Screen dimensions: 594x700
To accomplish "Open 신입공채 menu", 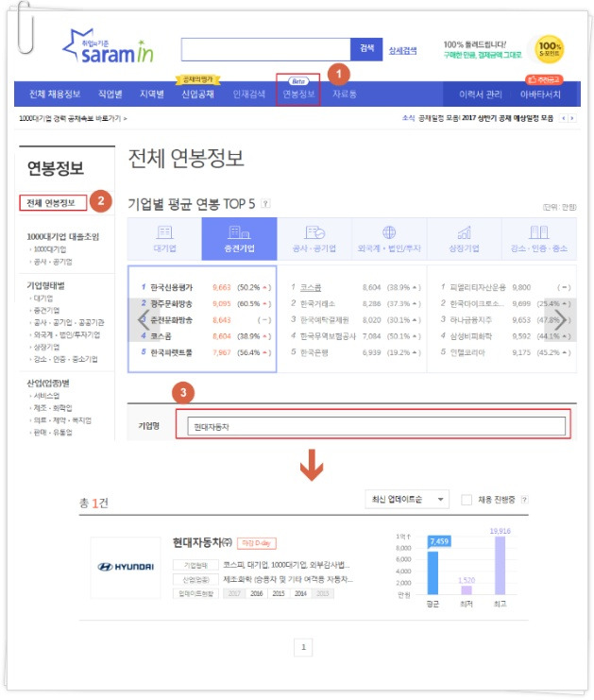I will click(x=197, y=94).
